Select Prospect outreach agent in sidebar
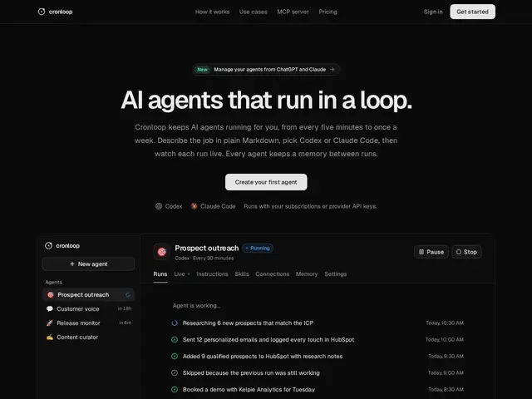The height and width of the screenshot is (399, 532). pyautogui.click(x=88, y=295)
